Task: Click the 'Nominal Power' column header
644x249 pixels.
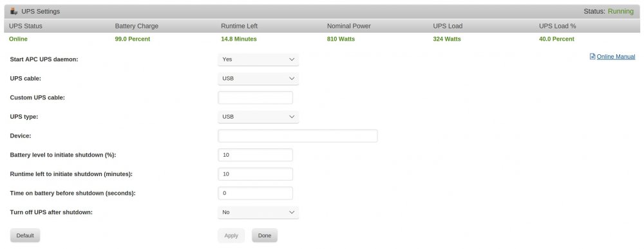Action: click(348, 26)
